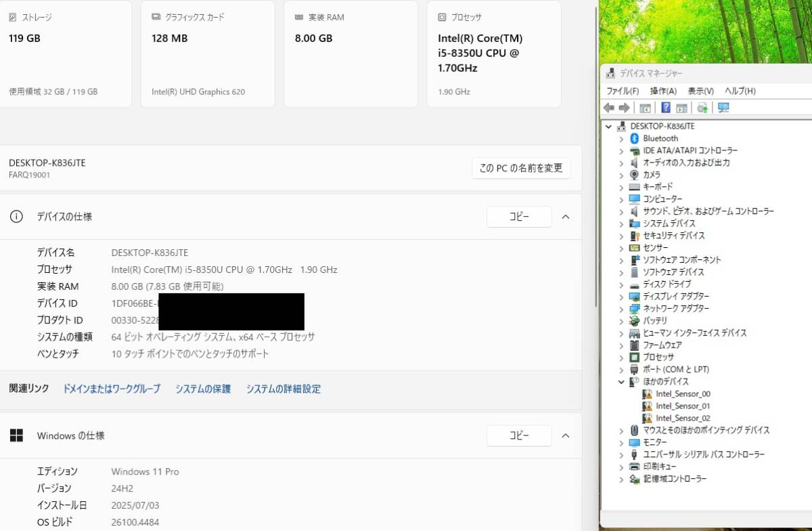The width and height of the screenshot is (812, 531).
Task: Click the Device Manager title bar icon
Action: [610, 73]
